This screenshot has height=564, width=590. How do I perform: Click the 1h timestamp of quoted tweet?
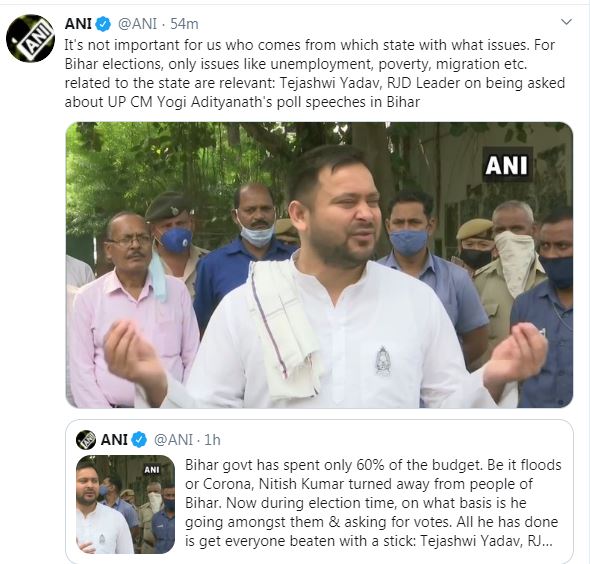212,440
